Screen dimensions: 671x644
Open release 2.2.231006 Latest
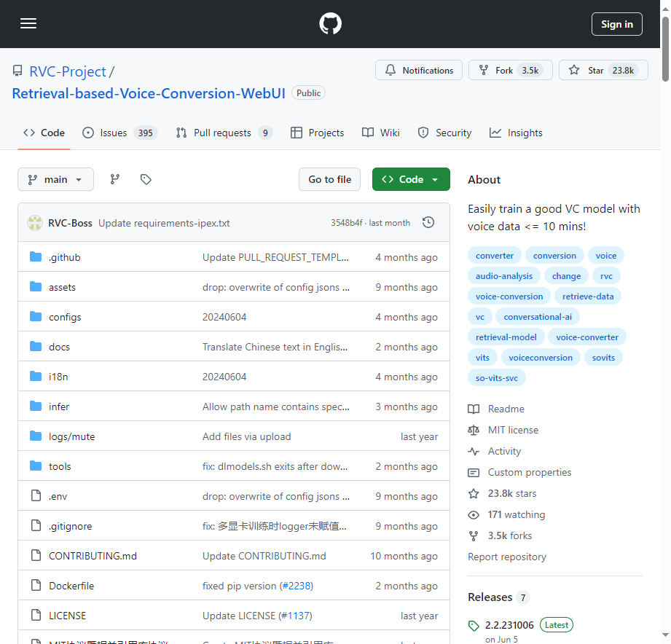521,625
